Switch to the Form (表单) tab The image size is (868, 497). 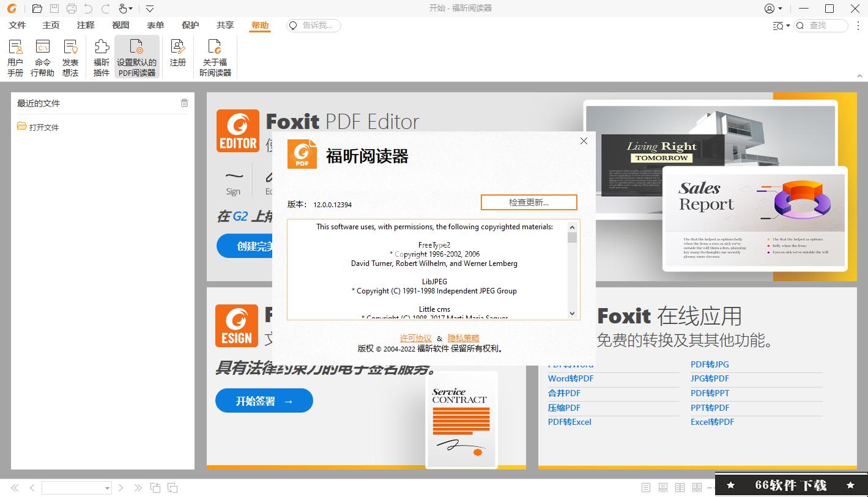tap(155, 25)
